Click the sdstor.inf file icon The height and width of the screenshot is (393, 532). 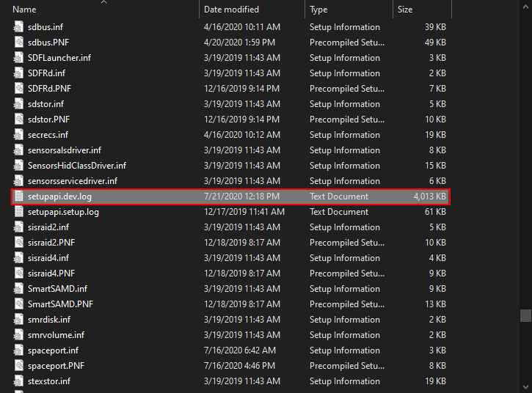(x=18, y=104)
